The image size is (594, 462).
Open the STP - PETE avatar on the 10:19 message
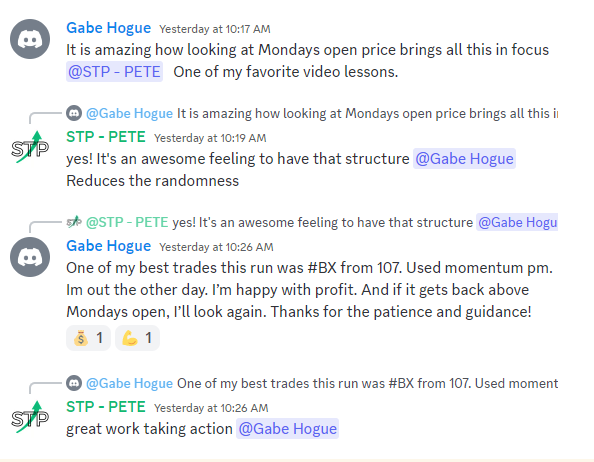tap(30, 147)
